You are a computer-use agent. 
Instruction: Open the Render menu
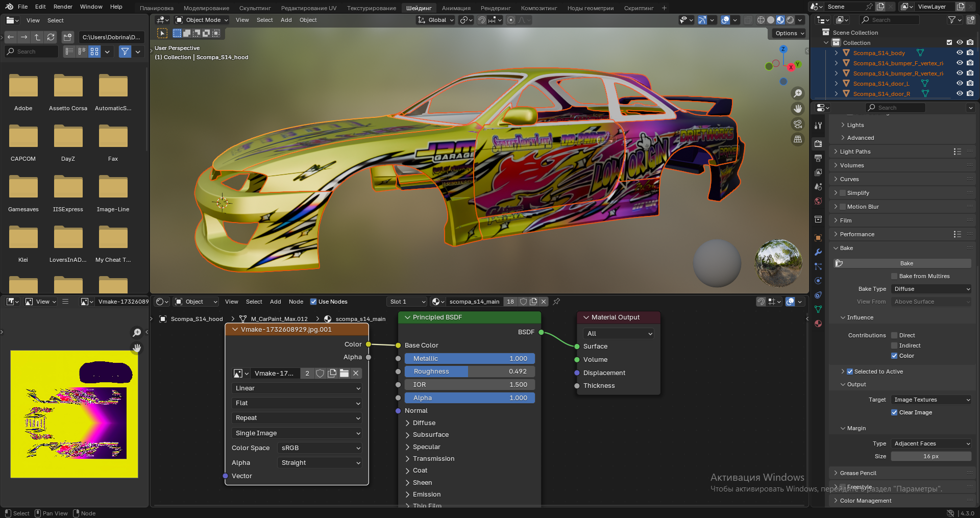click(63, 7)
